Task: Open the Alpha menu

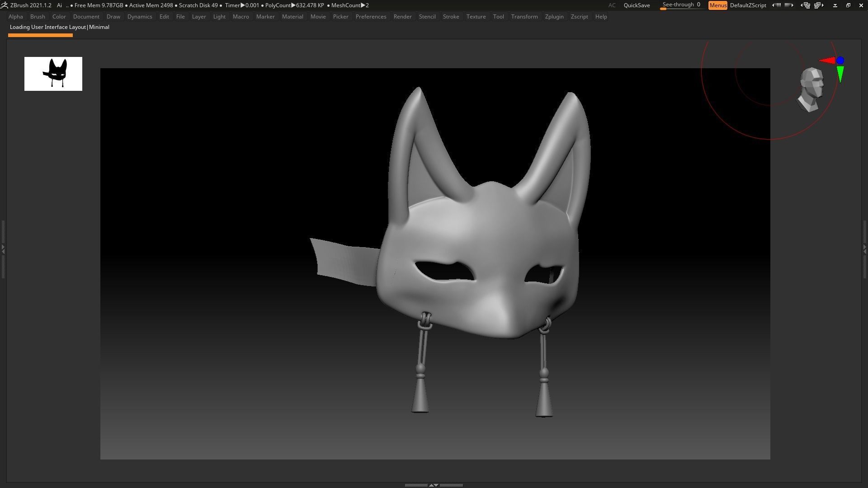Action: [15, 17]
